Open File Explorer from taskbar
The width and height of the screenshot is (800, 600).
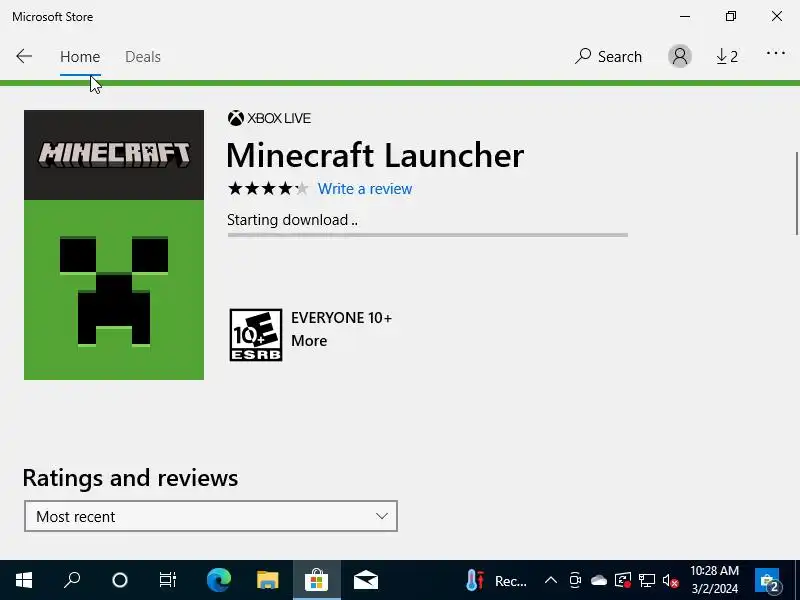pyautogui.click(x=267, y=580)
